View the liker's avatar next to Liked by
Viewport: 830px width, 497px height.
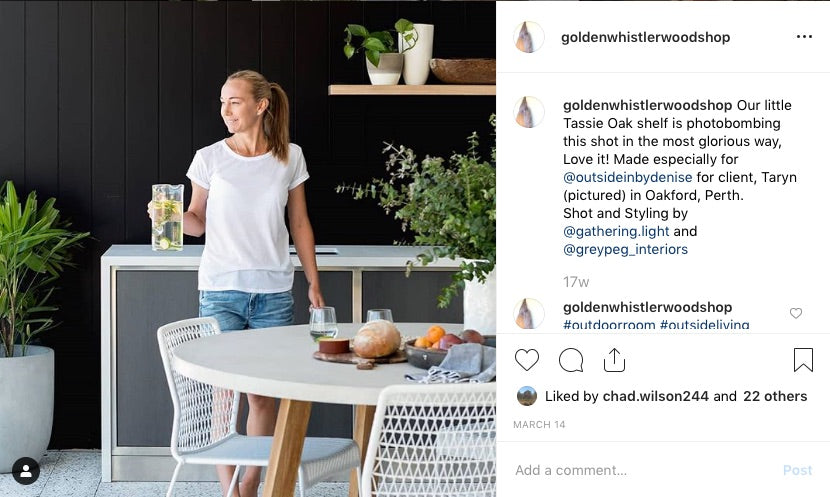click(526, 396)
